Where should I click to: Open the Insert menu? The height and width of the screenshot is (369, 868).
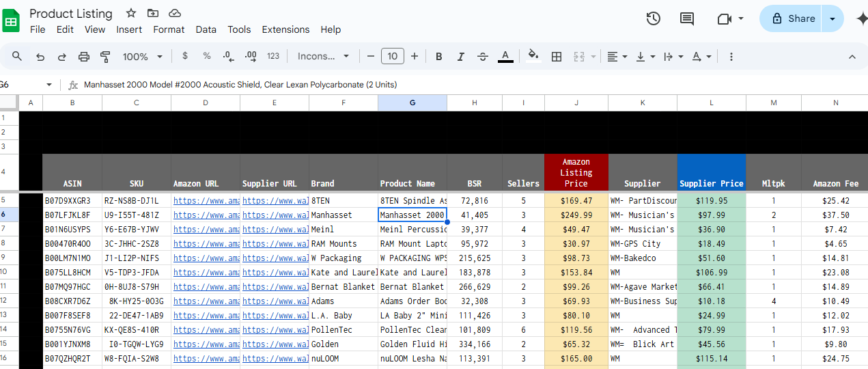pos(129,29)
